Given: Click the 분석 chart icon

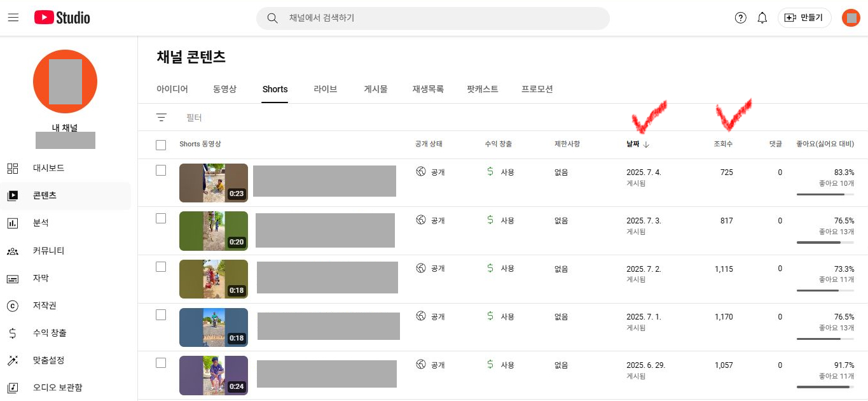Looking at the screenshot, I should (13, 223).
